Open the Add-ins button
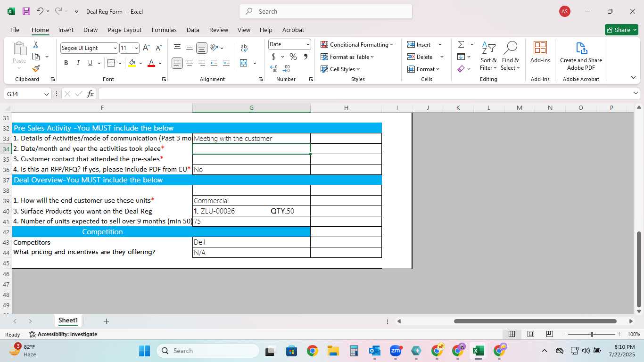Viewport: 644px width, 362px height. point(540,52)
